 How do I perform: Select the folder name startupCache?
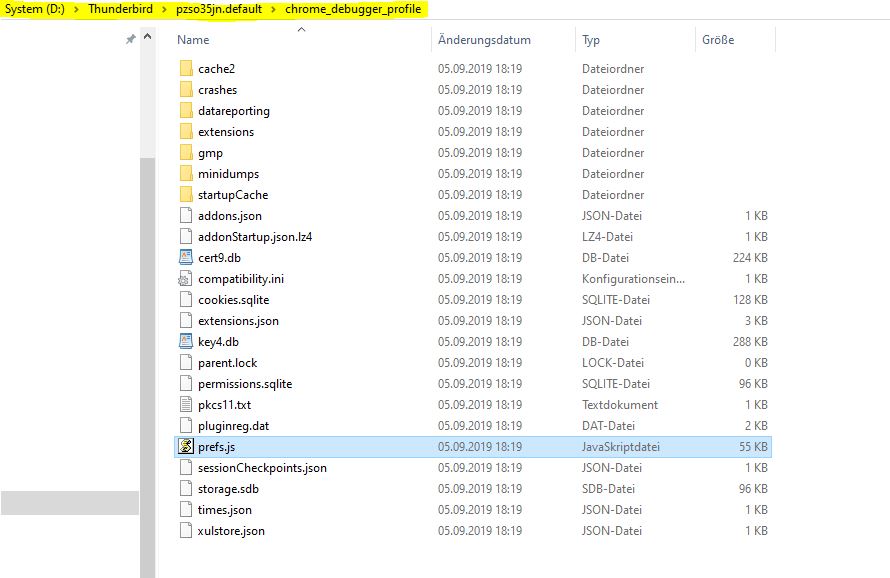(x=233, y=195)
